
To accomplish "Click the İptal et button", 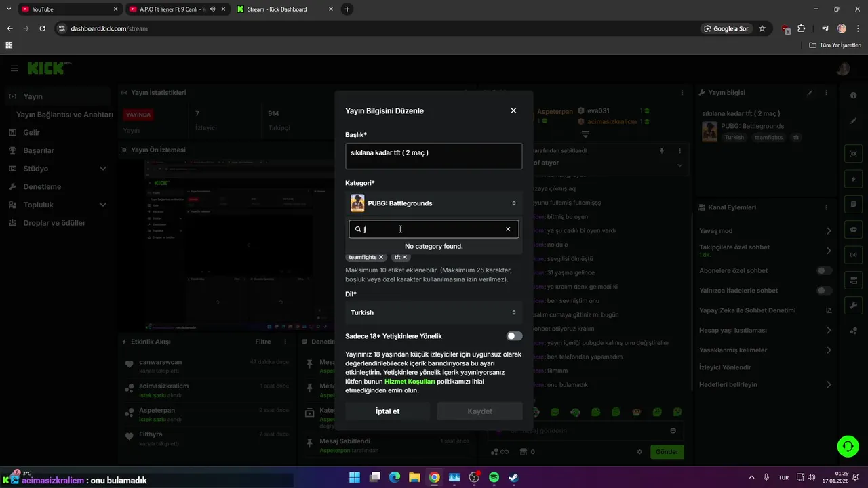I will click(x=387, y=411).
